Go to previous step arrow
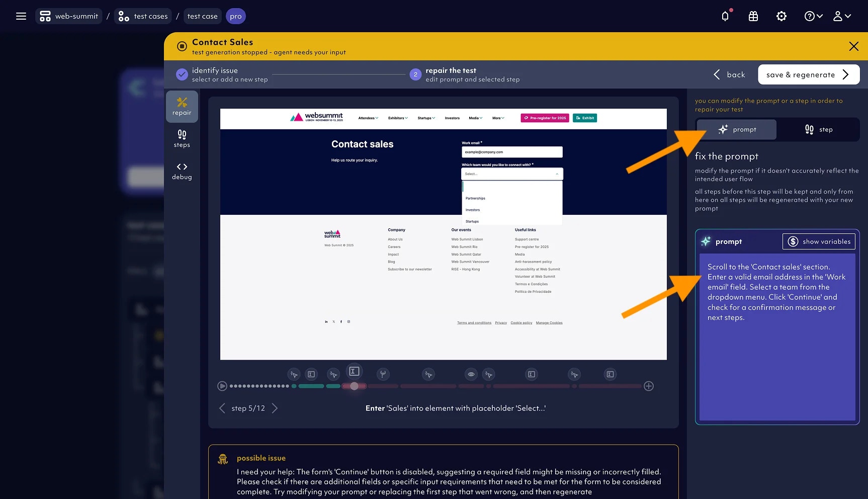 coord(222,408)
